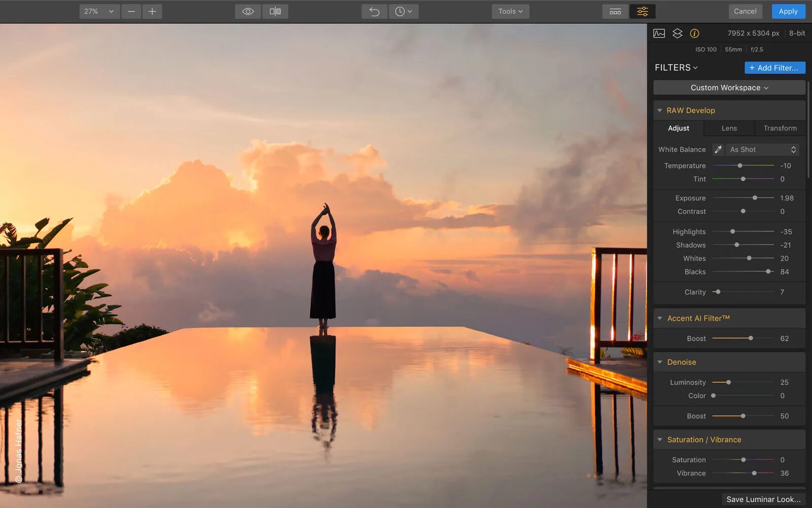Click the Blacks slider handle
This screenshot has height=508, width=812.
(768, 272)
